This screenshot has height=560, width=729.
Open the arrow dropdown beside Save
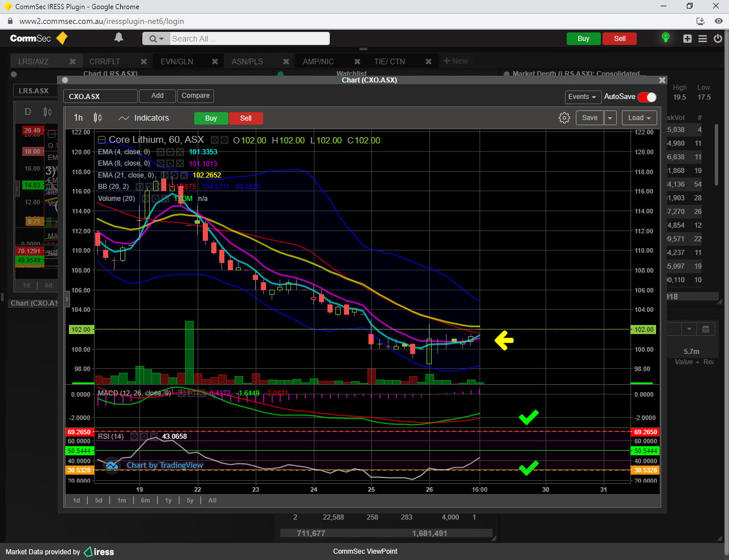coord(610,118)
